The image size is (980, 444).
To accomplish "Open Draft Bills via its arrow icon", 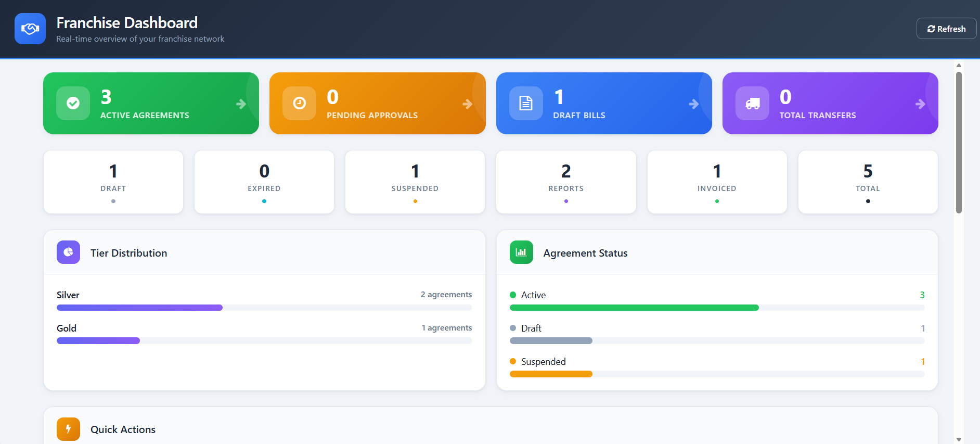I will (693, 104).
